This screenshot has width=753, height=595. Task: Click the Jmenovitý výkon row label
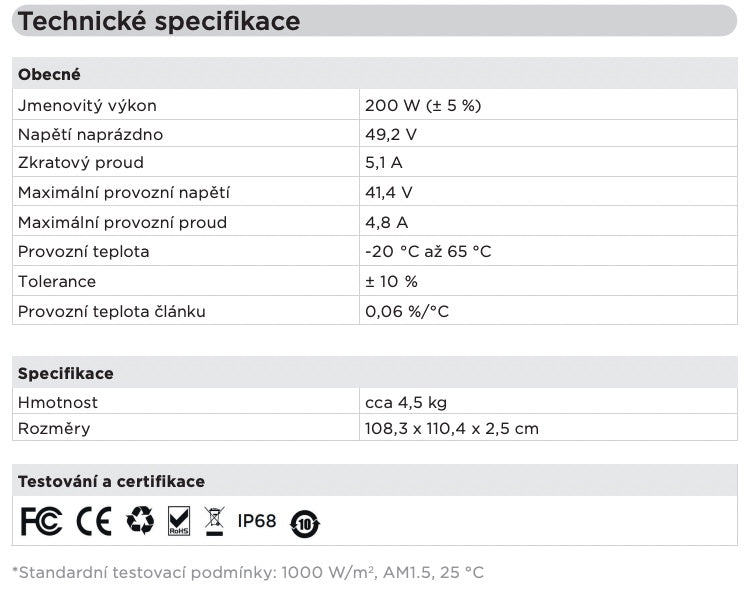click(87, 106)
